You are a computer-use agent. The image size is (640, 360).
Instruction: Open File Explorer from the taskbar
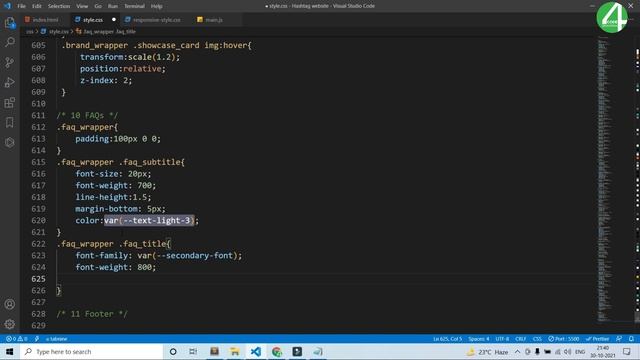click(235, 351)
